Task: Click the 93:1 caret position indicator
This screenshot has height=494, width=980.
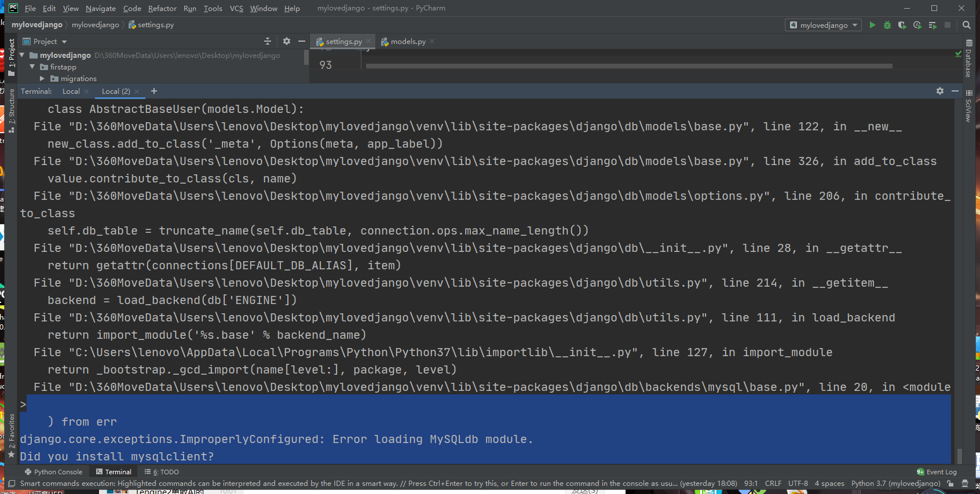Action: click(751, 484)
